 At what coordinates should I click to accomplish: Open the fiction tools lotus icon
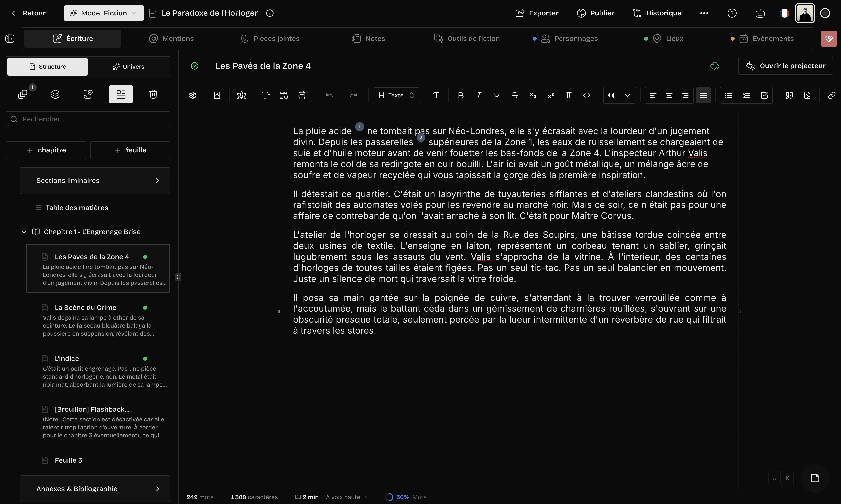pos(242,95)
